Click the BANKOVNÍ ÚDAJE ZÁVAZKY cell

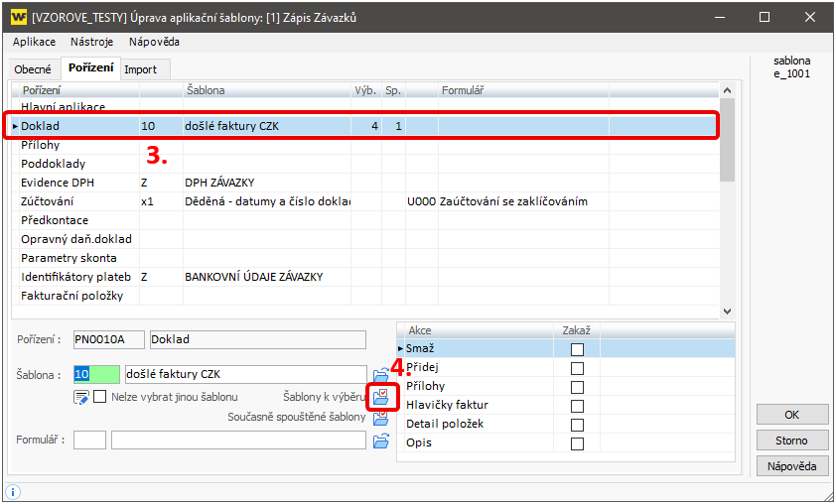pyautogui.click(x=266, y=277)
